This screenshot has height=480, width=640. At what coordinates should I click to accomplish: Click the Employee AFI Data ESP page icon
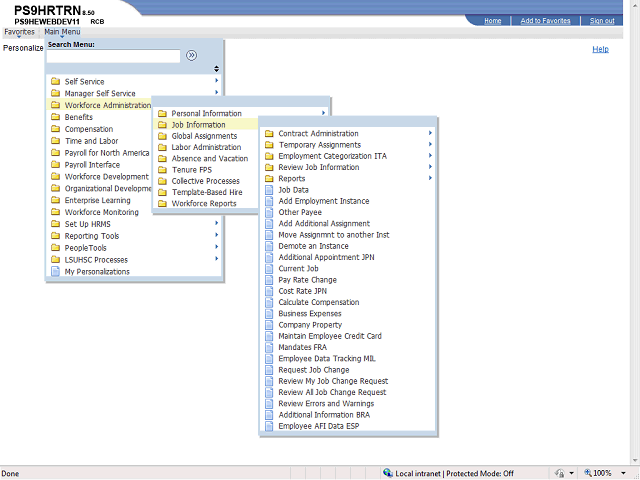(269, 426)
